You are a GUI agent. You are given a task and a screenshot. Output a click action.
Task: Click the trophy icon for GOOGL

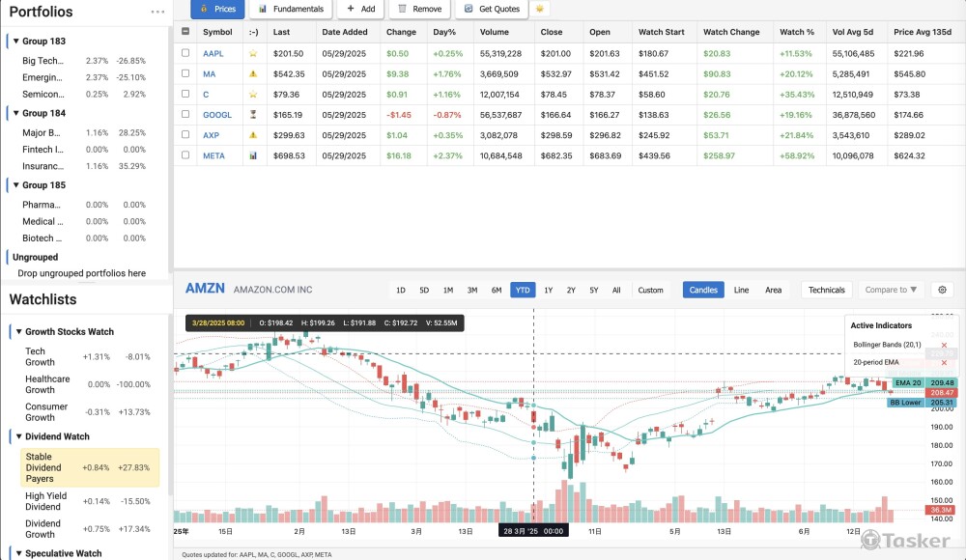(253, 115)
